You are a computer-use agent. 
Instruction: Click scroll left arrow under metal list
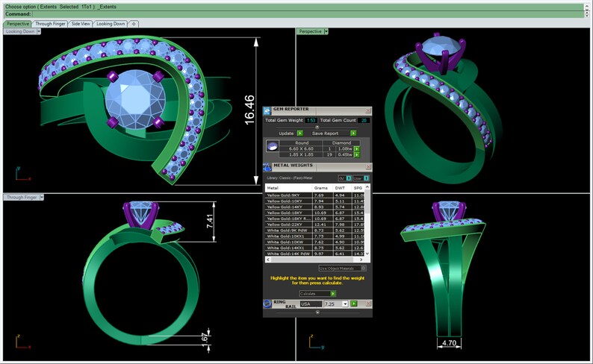(x=269, y=260)
